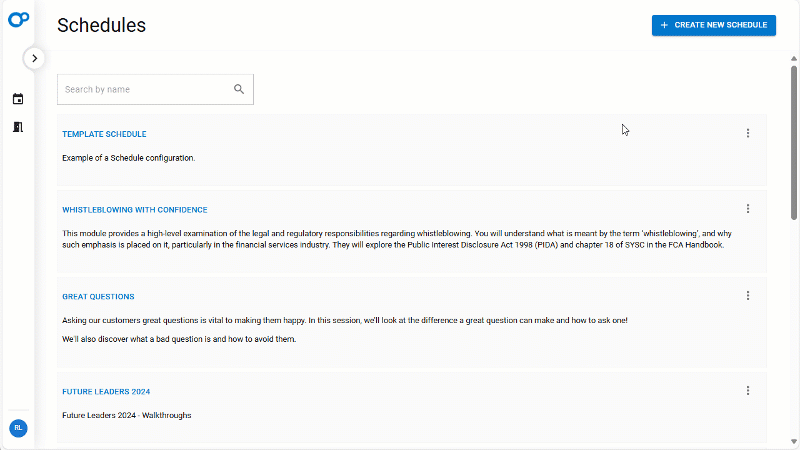The height and width of the screenshot is (450, 800).
Task: Open options menu for Whistleblowing With Confidence
Action: click(x=748, y=209)
